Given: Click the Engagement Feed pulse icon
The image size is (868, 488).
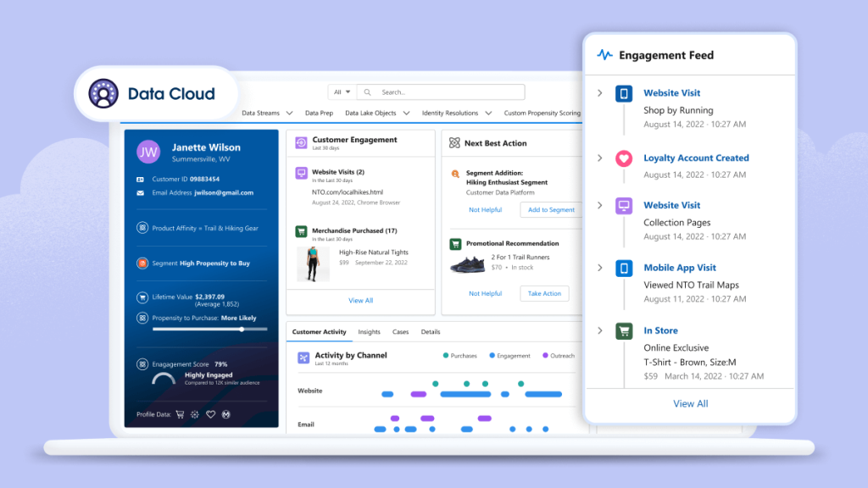Looking at the screenshot, I should pos(604,55).
